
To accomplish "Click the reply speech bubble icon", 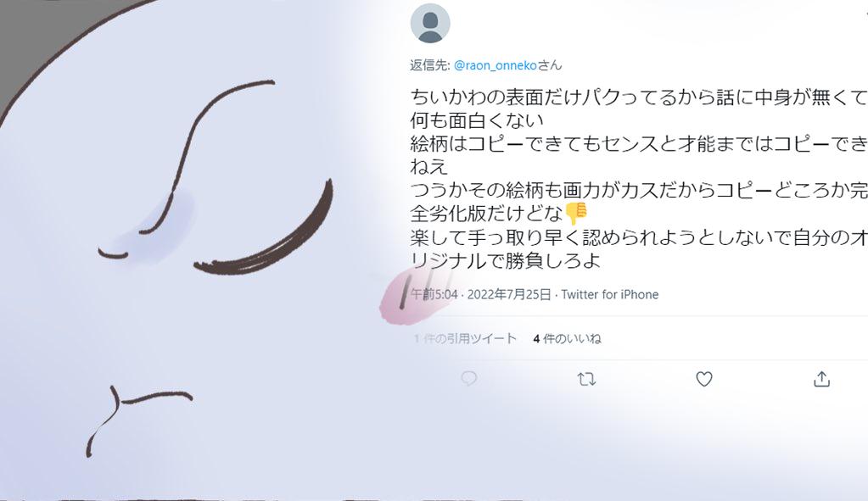I will 469,379.
